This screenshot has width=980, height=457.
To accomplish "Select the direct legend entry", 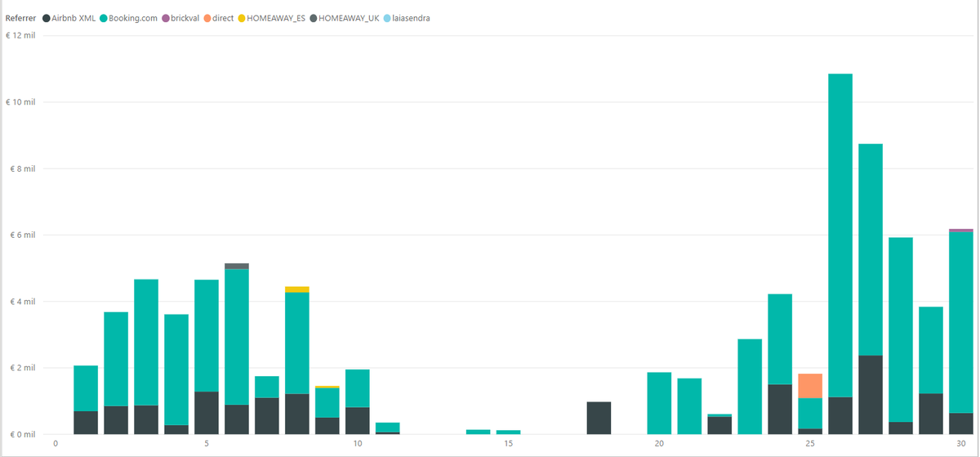I will tap(217, 18).
